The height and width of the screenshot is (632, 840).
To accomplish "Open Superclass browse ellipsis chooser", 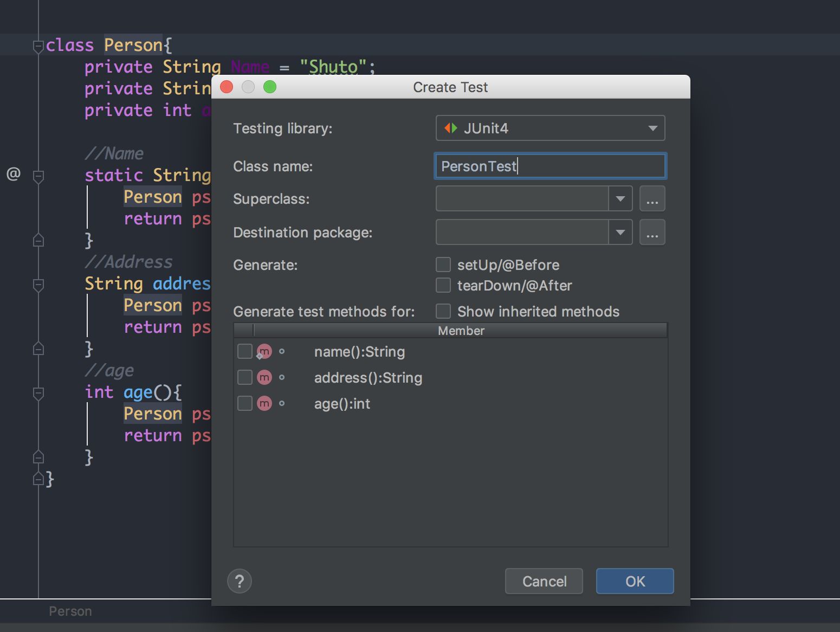I will pyautogui.click(x=652, y=198).
